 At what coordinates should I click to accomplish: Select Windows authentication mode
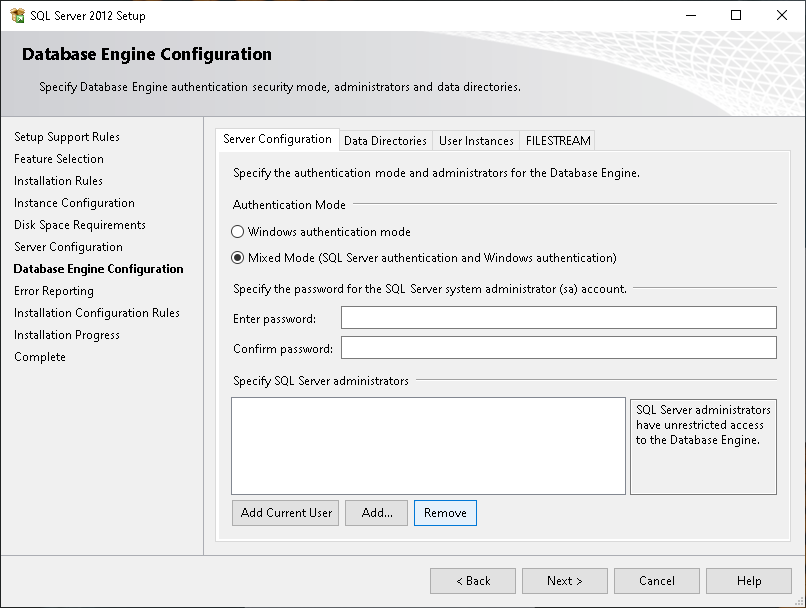(x=237, y=232)
